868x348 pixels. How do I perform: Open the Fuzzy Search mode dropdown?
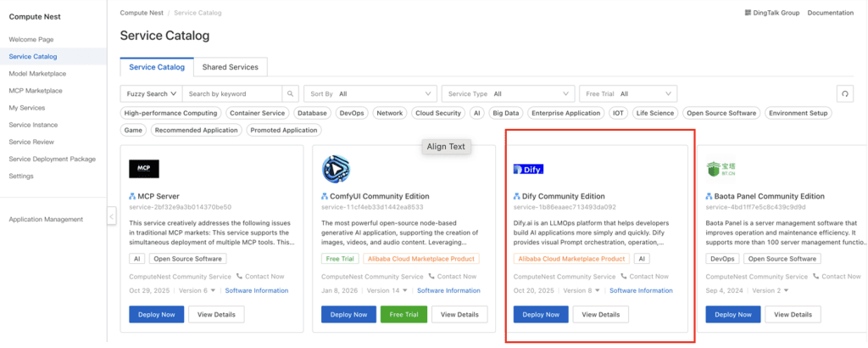[151, 93]
